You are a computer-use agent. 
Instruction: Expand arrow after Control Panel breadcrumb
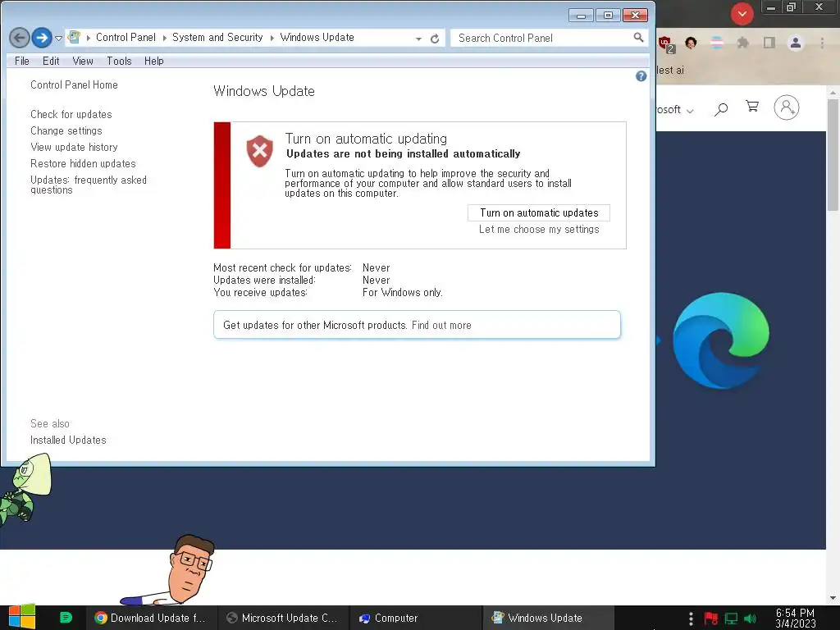164,38
